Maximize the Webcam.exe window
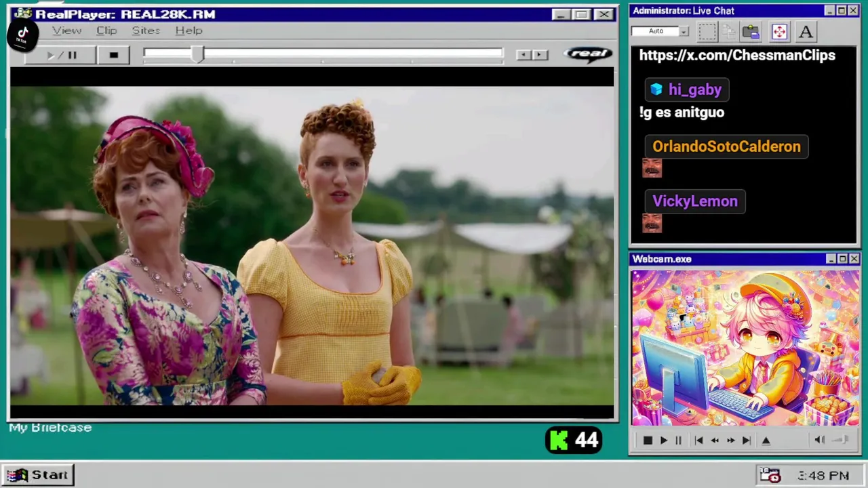This screenshot has width=868, height=488. [842, 259]
